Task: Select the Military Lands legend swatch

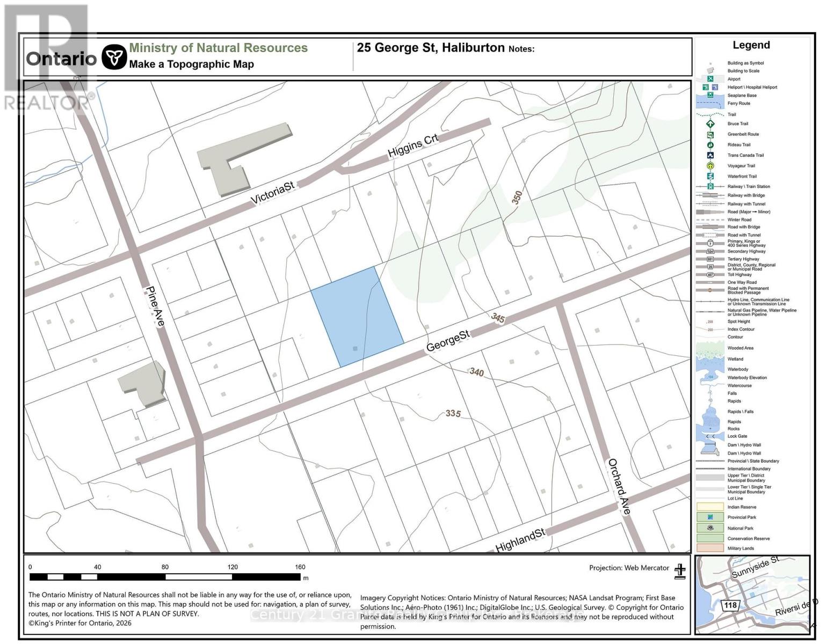Action: coord(710,548)
